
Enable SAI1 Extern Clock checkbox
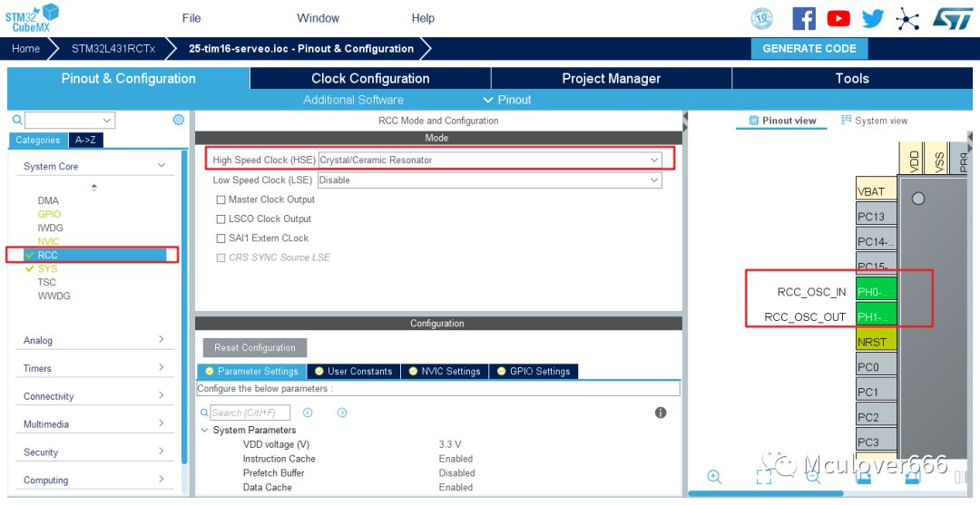[x=220, y=238]
